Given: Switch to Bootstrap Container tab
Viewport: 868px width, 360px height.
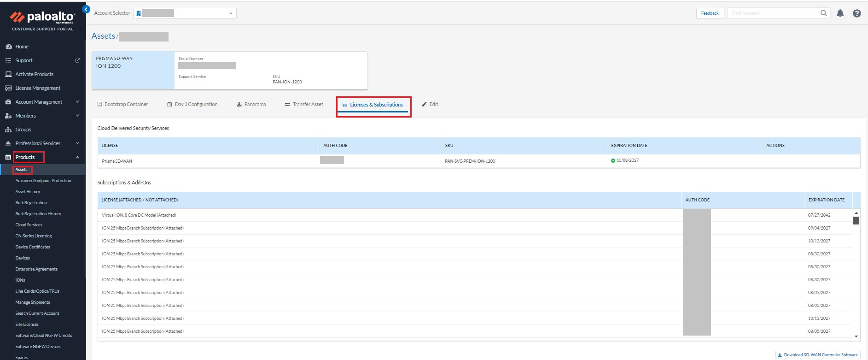Looking at the screenshot, I should [122, 104].
